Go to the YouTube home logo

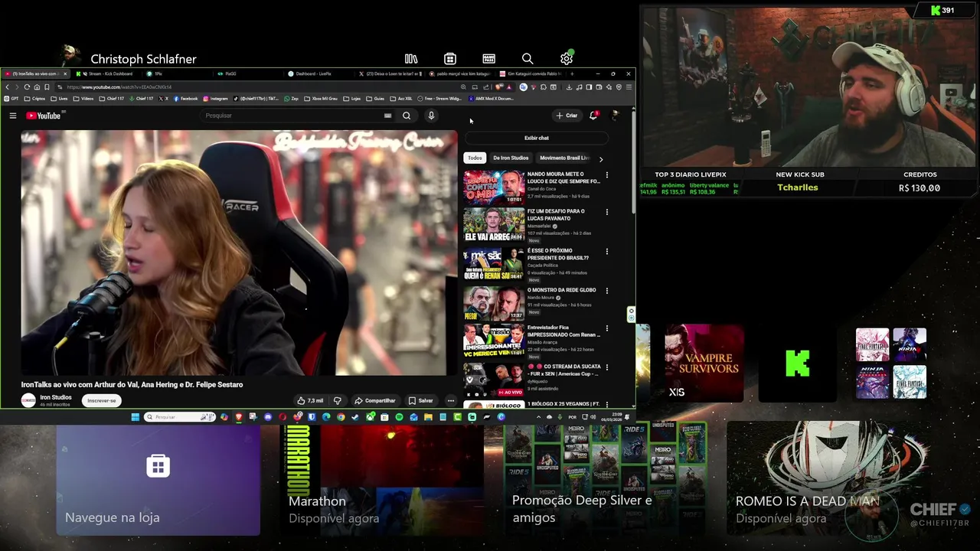(43, 116)
